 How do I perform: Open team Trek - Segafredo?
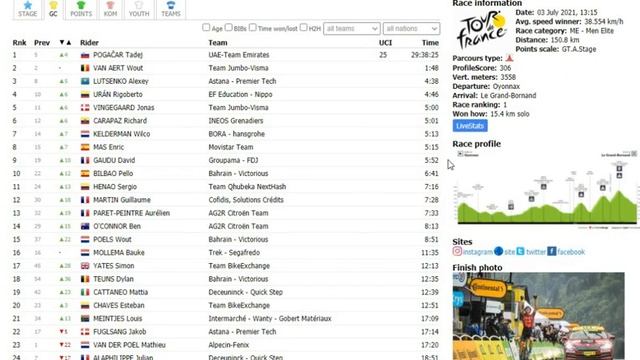(x=234, y=253)
